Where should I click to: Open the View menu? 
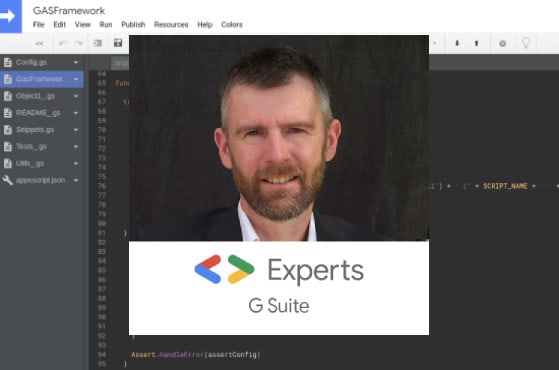point(82,25)
